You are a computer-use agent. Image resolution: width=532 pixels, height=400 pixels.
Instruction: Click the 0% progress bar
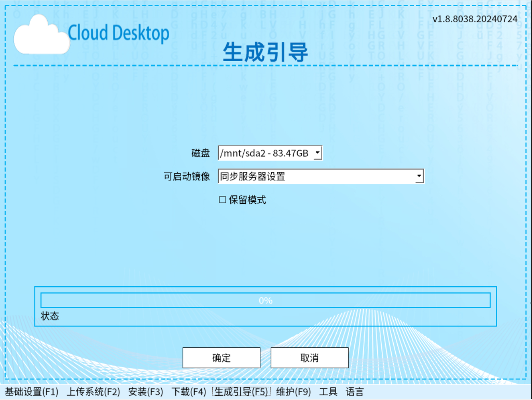266,300
